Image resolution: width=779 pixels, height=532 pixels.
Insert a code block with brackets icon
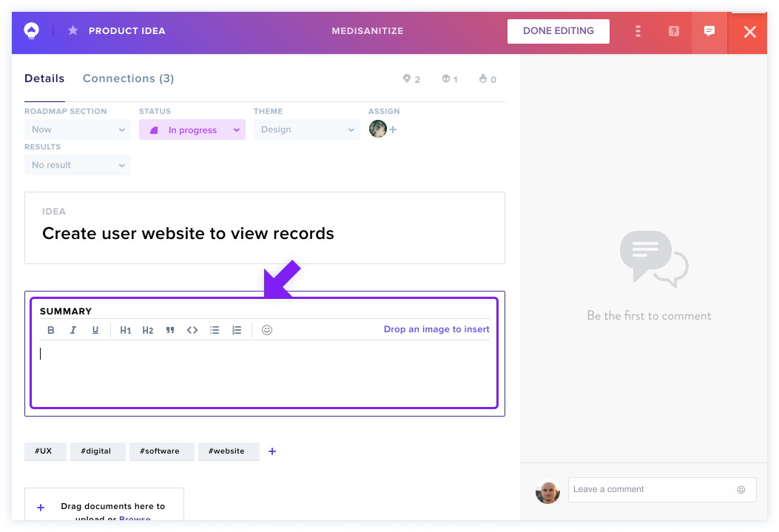click(x=192, y=330)
